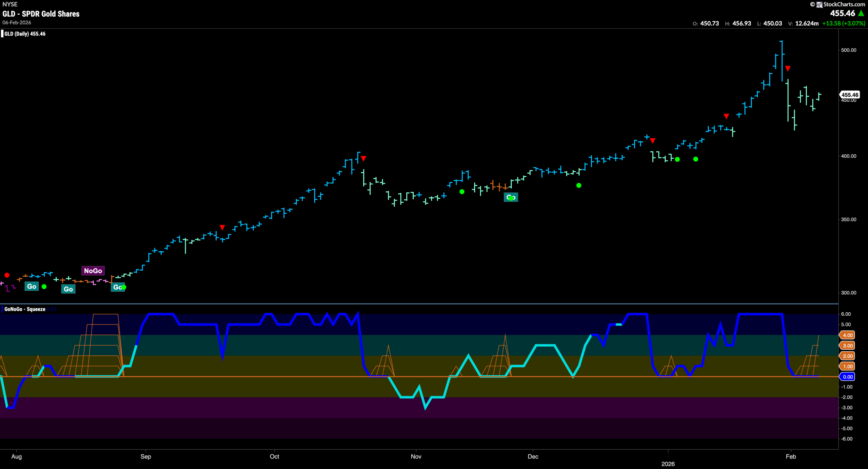Click the 400.00 price axis label
Image resolution: width=868 pixels, height=469 pixels.
tap(849, 156)
